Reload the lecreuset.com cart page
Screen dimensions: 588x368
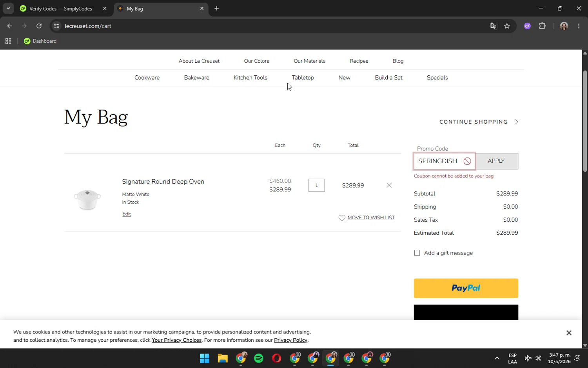pos(39,26)
